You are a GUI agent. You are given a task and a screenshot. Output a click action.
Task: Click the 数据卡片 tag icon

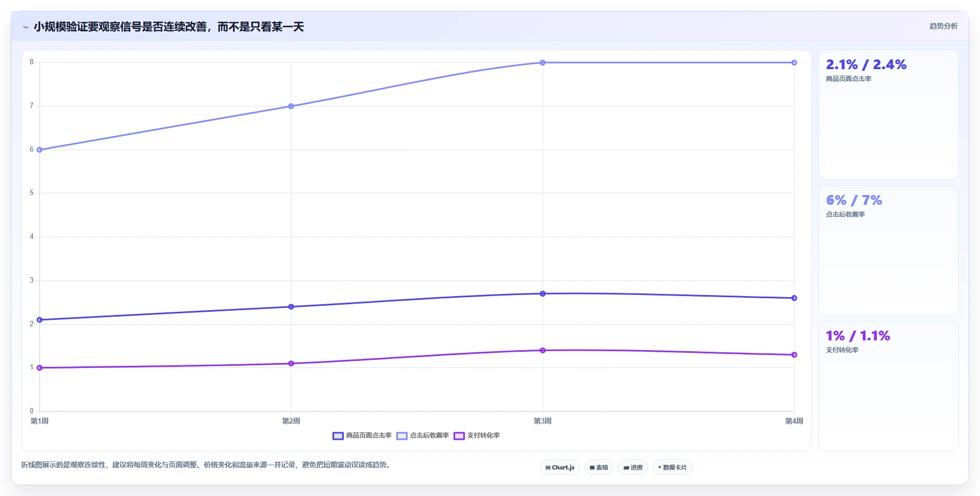(x=659, y=467)
